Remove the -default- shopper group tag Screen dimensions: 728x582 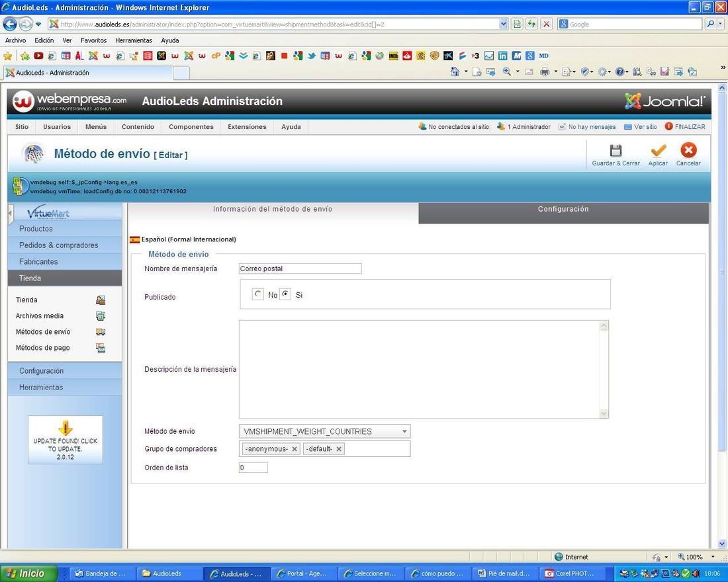tap(339, 449)
